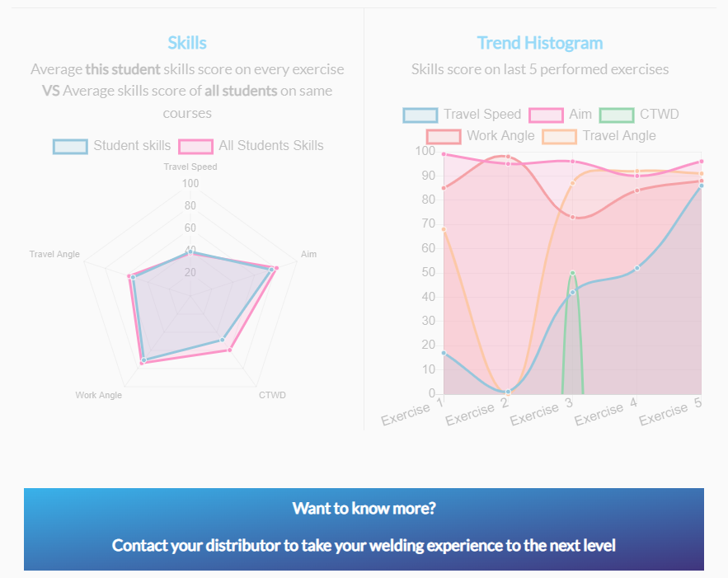Screen dimensions: 728x578
Task: Click the radar chart Travel Speed axis label
Action: [190, 167]
